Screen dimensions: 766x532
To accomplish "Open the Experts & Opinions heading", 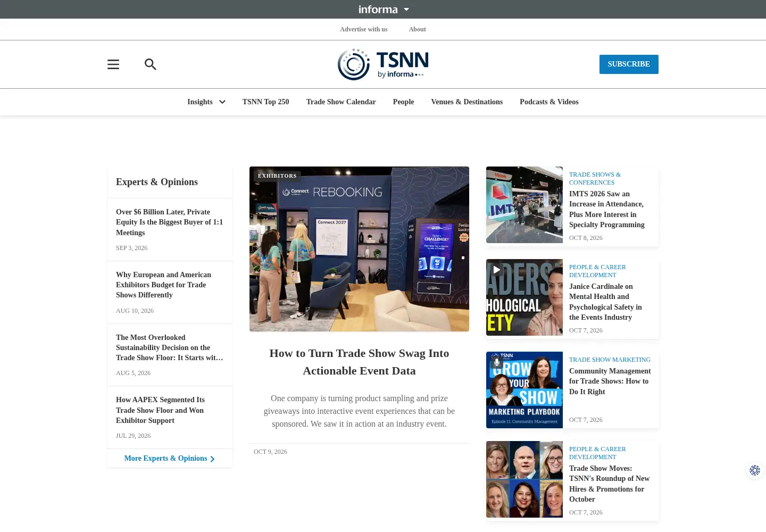I will pos(157,182).
